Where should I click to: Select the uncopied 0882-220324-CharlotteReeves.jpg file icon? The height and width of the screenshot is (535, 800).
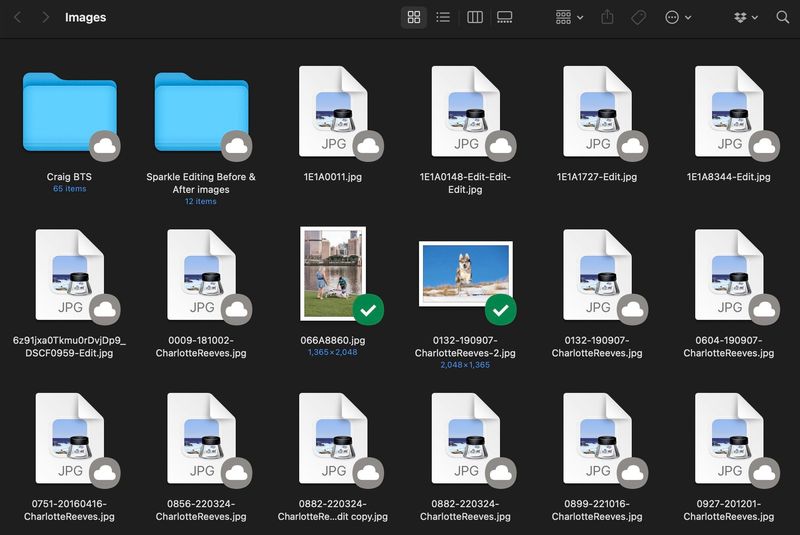(x=465, y=438)
